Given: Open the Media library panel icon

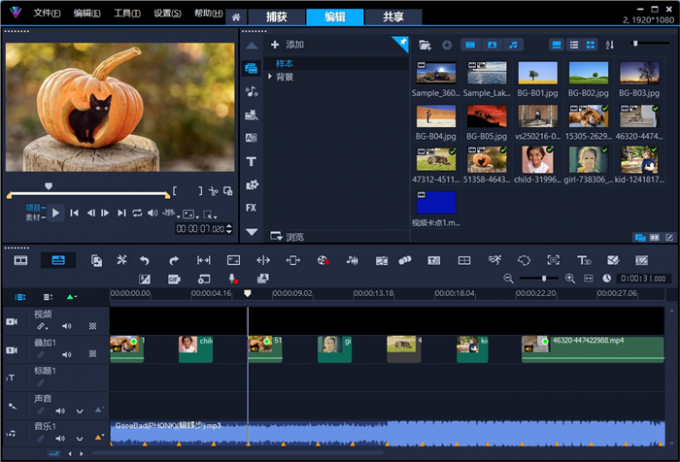Looking at the screenshot, I should coord(251,68).
